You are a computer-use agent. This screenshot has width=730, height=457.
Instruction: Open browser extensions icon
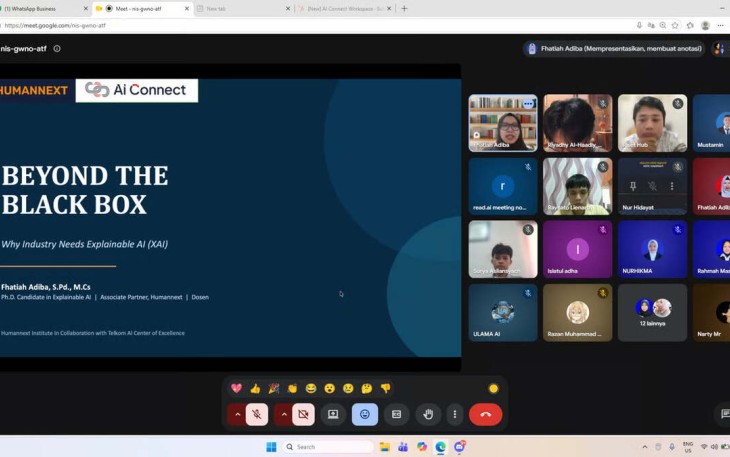[690, 25]
